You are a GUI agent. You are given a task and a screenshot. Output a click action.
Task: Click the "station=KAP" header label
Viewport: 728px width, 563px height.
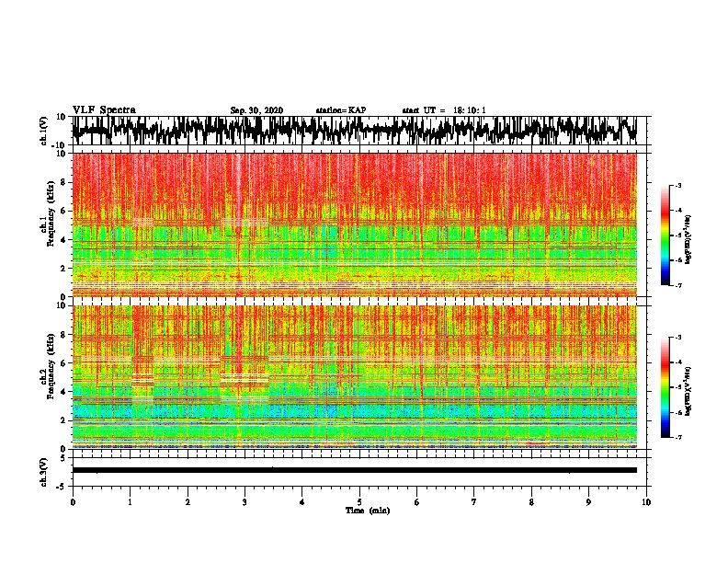click(341, 110)
